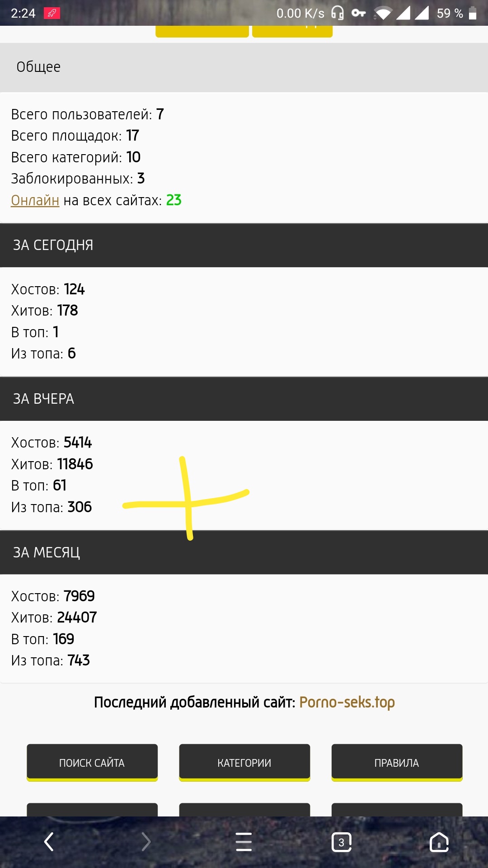This screenshot has width=488, height=868.
Task: Tap the browser back arrow
Action: pos(49,842)
